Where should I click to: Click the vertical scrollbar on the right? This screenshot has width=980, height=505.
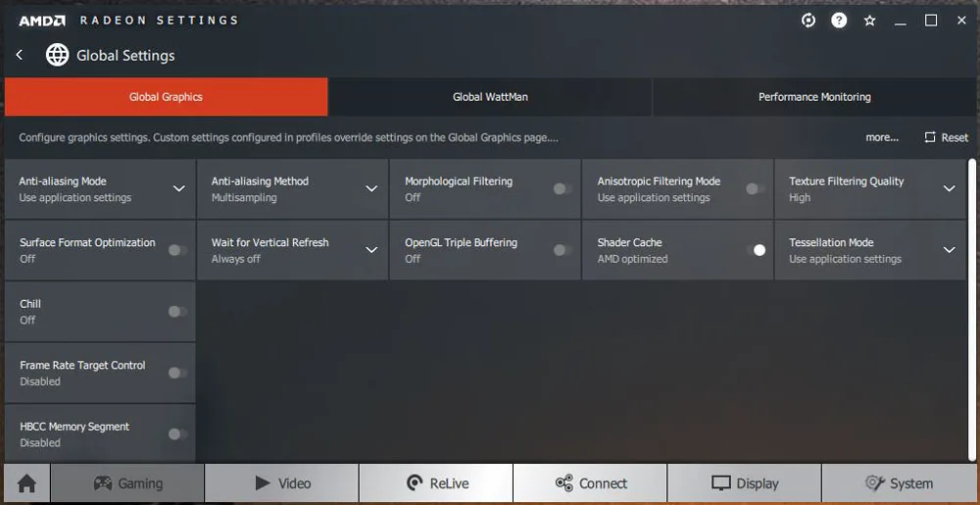coord(971,310)
